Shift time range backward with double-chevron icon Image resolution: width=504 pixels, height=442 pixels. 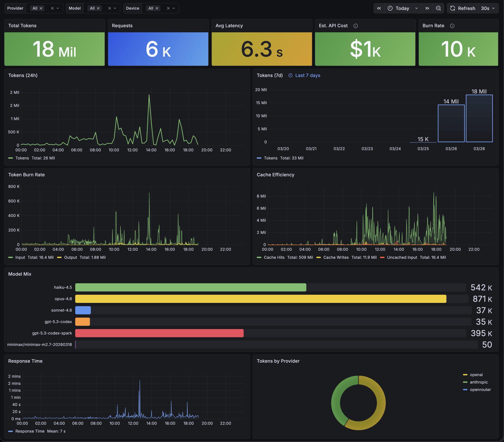click(379, 8)
